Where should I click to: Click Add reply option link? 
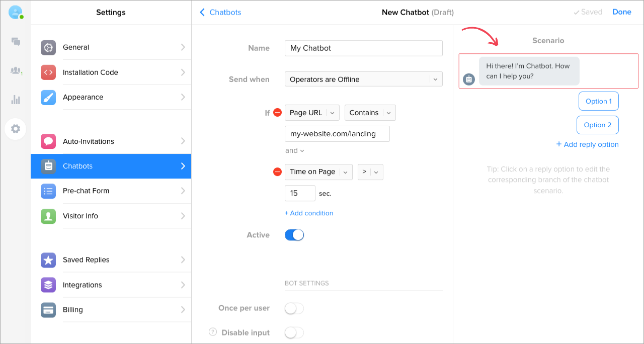coord(587,144)
